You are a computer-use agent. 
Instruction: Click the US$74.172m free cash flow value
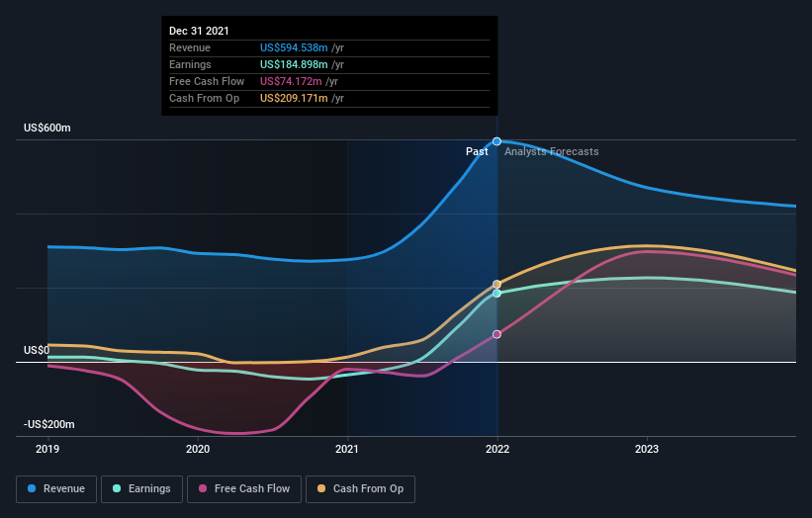(291, 81)
